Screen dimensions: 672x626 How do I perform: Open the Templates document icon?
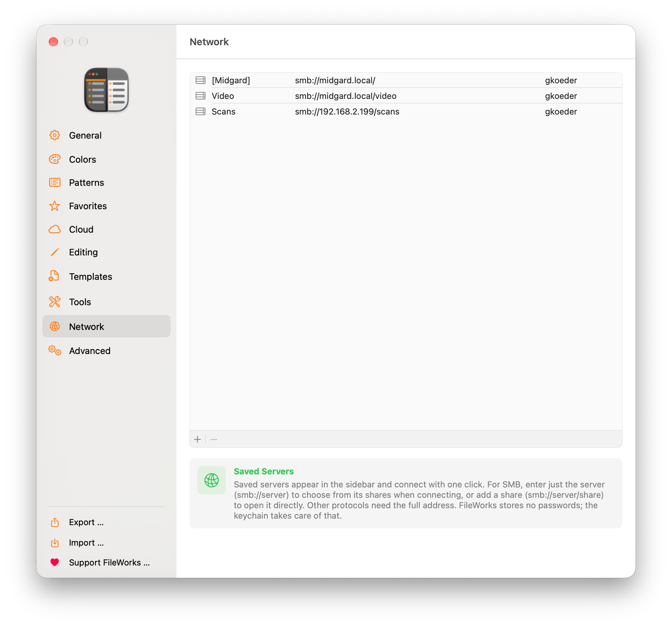(54, 276)
